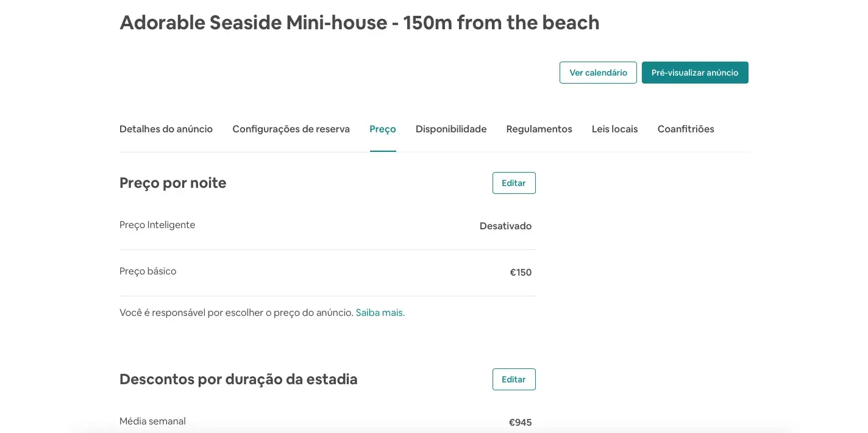Open the Regulamentos tab

[x=539, y=129]
